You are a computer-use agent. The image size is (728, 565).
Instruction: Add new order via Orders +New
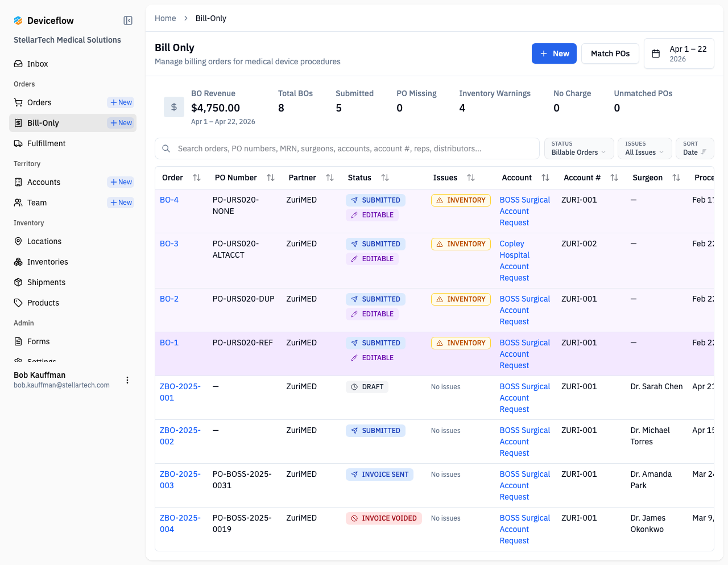pyautogui.click(x=121, y=102)
